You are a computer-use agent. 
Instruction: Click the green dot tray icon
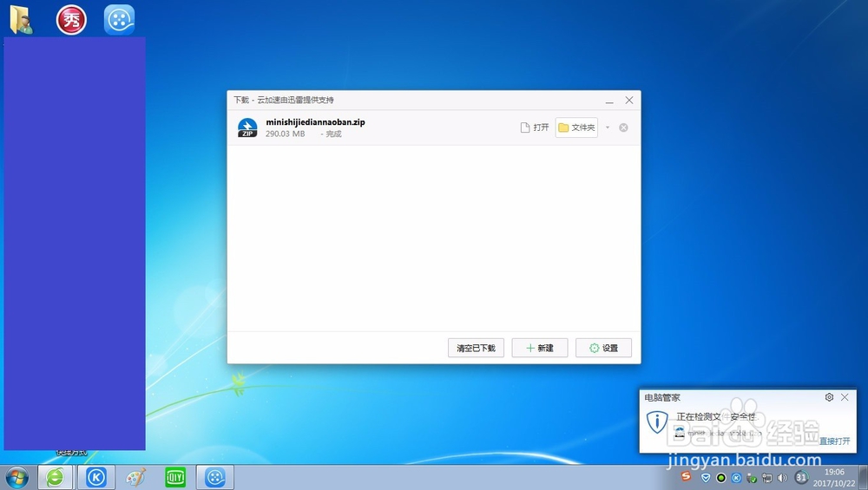click(x=720, y=478)
